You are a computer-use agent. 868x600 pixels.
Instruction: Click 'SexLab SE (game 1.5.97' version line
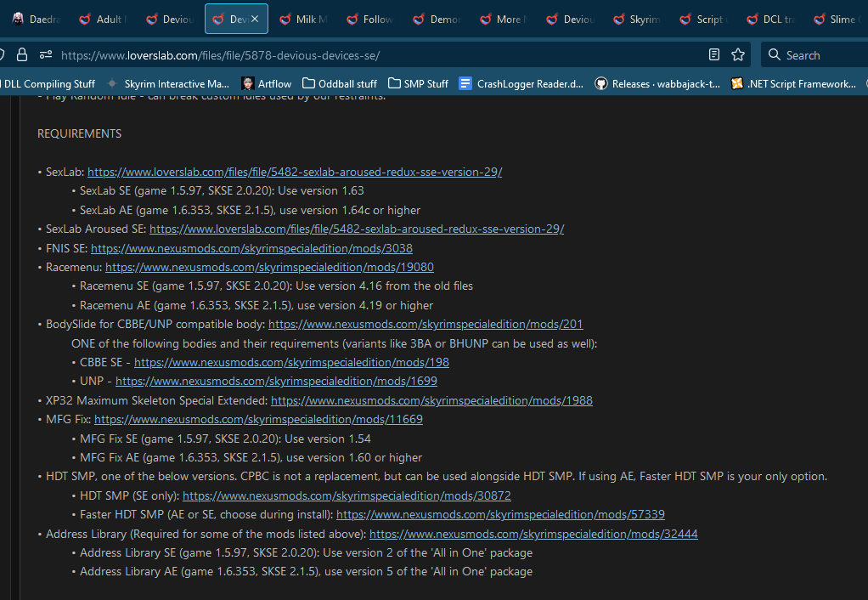pyautogui.click(x=222, y=190)
